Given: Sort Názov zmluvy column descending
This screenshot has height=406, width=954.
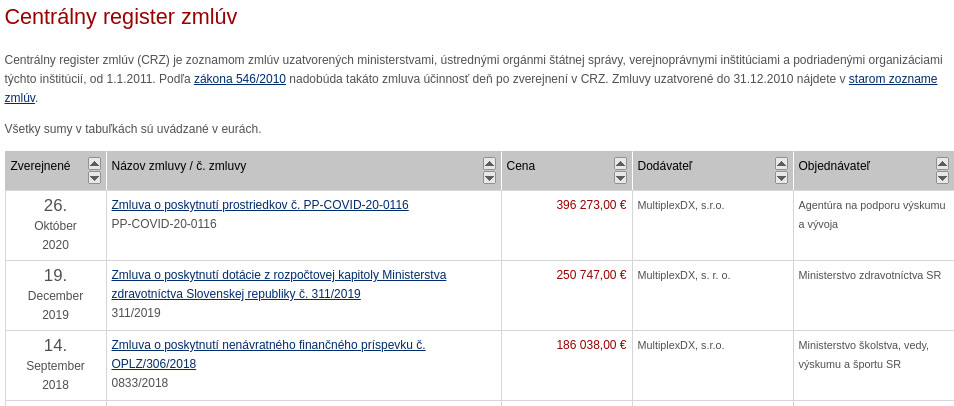Looking at the screenshot, I should [489, 178].
